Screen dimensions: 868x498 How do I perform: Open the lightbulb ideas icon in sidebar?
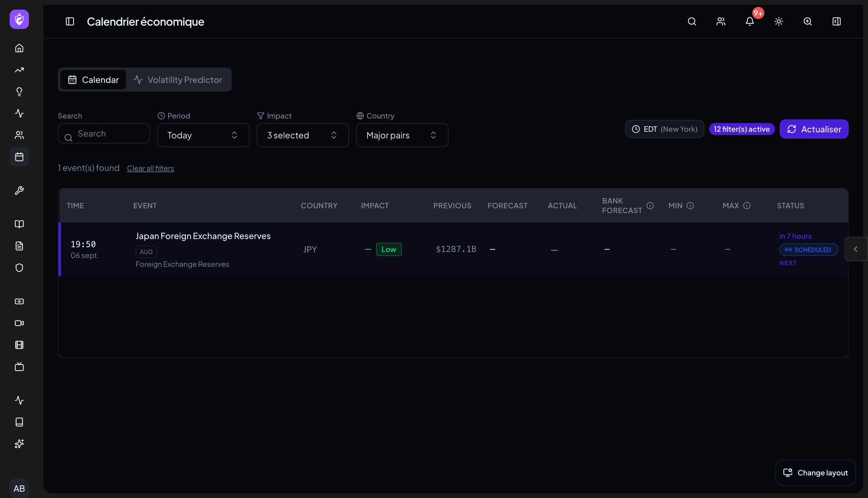click(x=19, y=92)
